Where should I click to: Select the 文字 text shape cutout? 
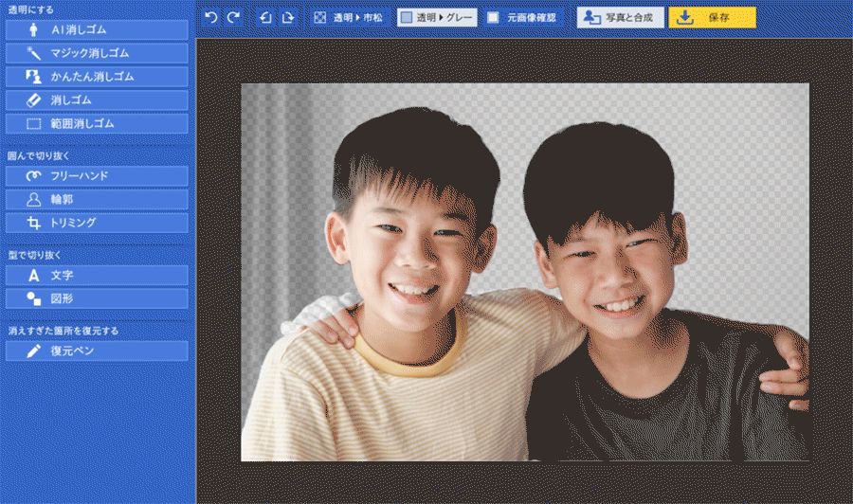[x=97, y=276]
